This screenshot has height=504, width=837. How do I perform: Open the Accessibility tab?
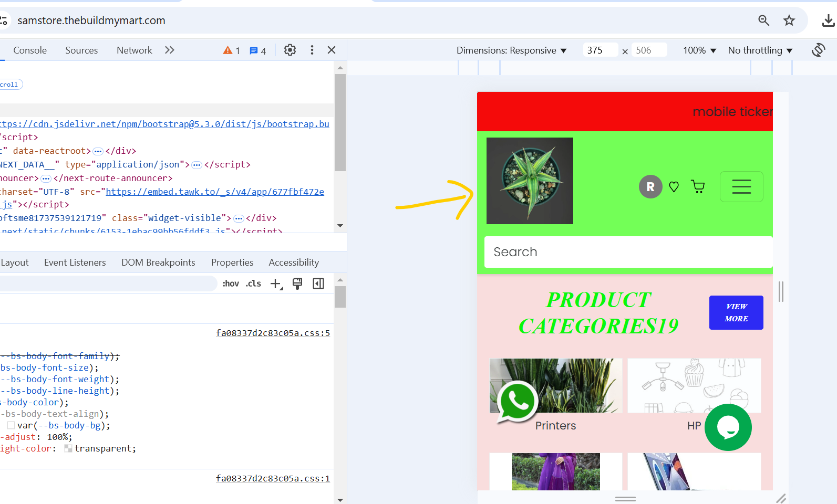click(294, 262)
